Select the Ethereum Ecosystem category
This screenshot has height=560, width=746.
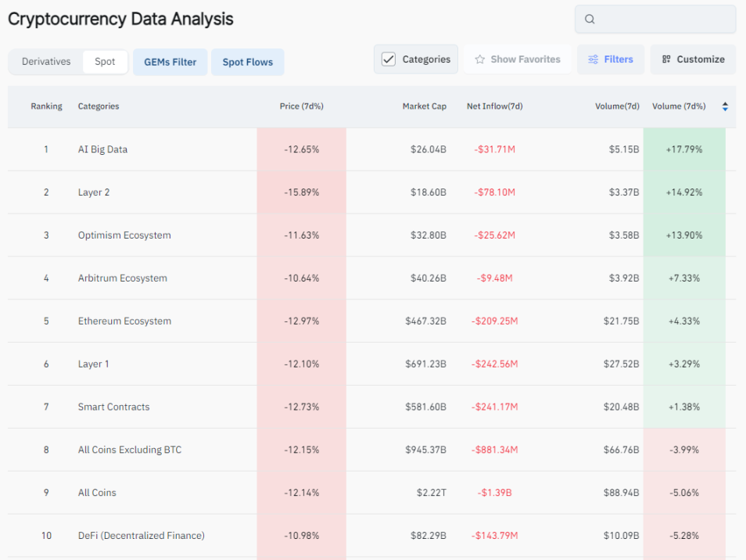(x=124, y=321)
